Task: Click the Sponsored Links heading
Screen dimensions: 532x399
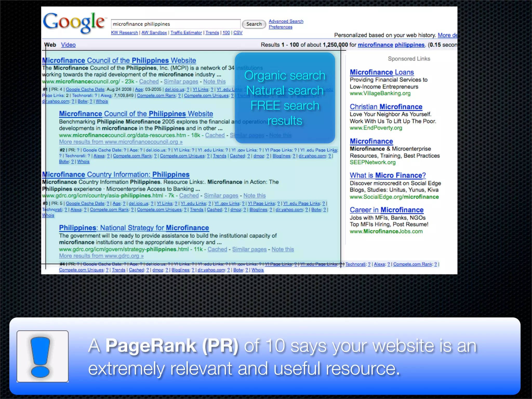Action: point(409,59)
